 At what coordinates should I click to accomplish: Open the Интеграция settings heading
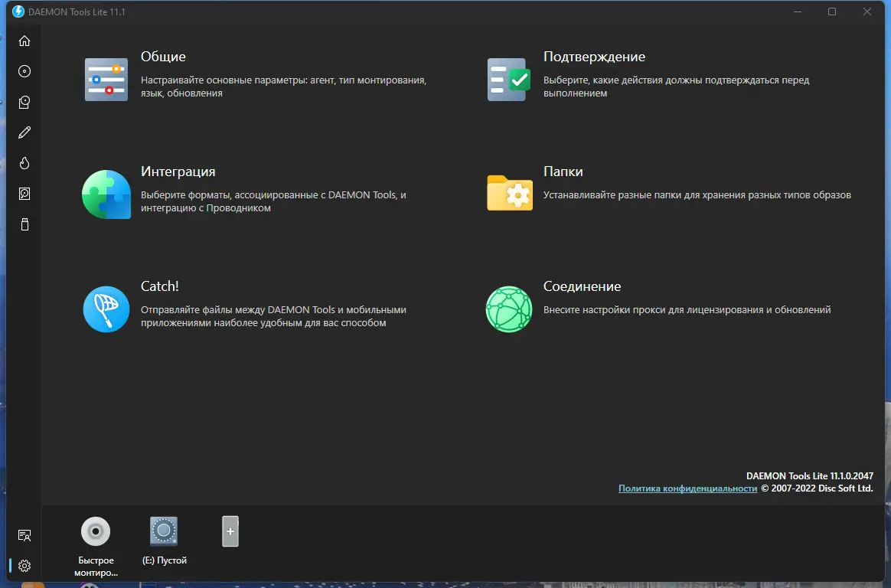click(178, 171)
